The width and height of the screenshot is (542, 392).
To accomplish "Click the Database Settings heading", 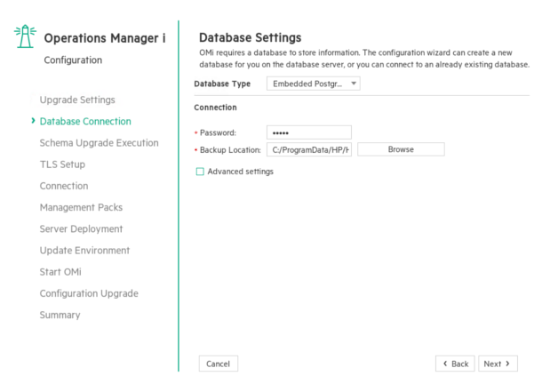I will (251, 37).
